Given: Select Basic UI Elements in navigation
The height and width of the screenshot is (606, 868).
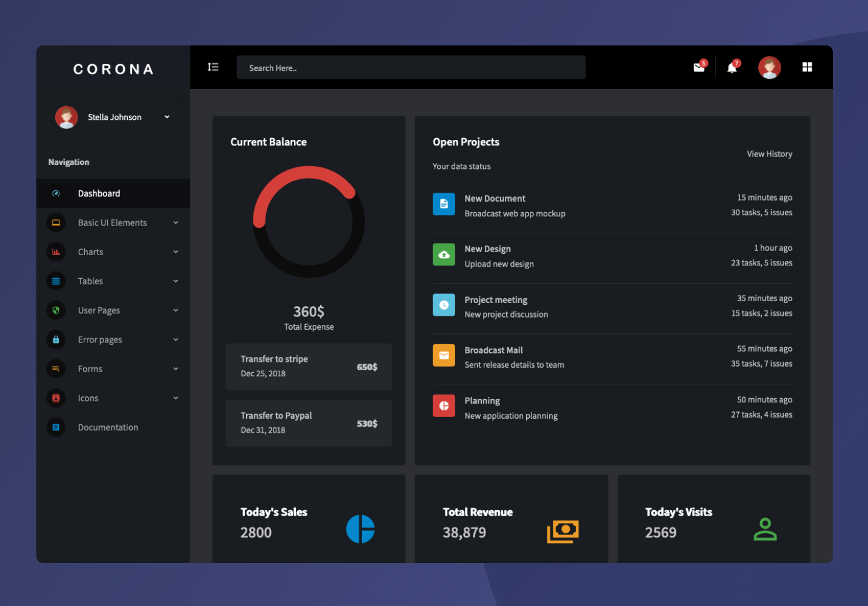Looking at the screenshot, I should click(113, 222).
